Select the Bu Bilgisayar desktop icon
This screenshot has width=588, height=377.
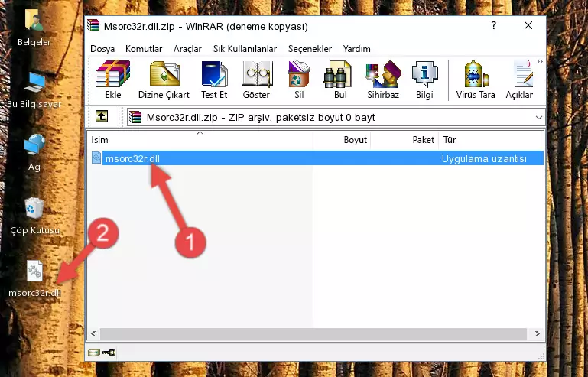(x=34, y=90)
